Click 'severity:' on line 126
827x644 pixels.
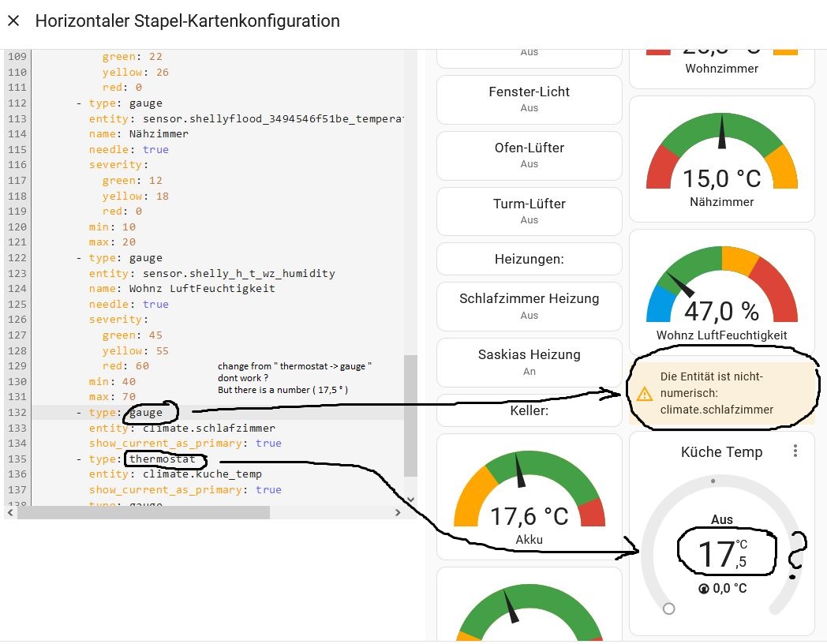pos(118,320)
